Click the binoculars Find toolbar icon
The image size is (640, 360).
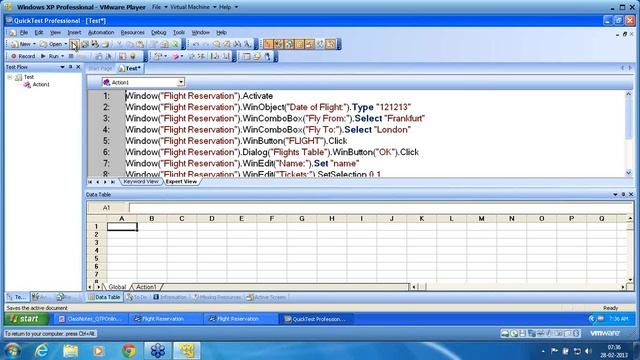pos(237,44)
